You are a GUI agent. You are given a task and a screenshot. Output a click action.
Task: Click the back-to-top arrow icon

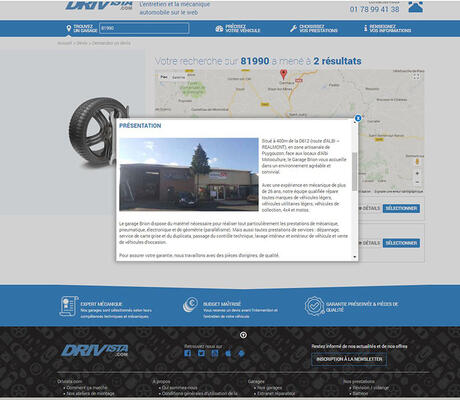[x=243, y=335]
